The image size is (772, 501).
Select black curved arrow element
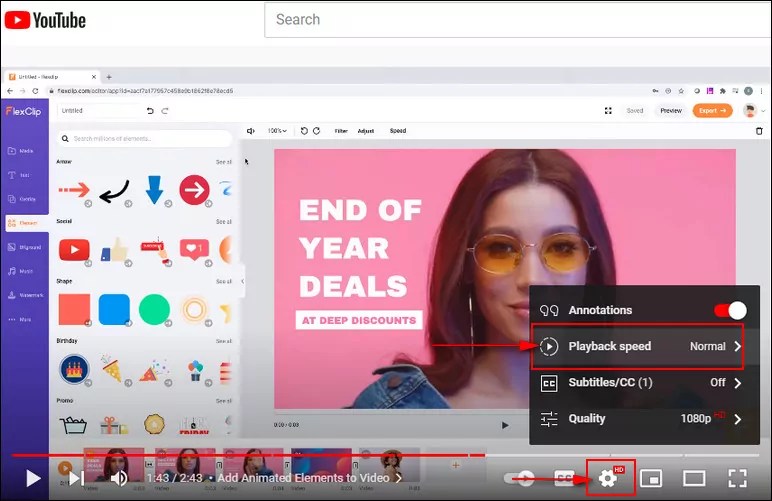(114, 191)
